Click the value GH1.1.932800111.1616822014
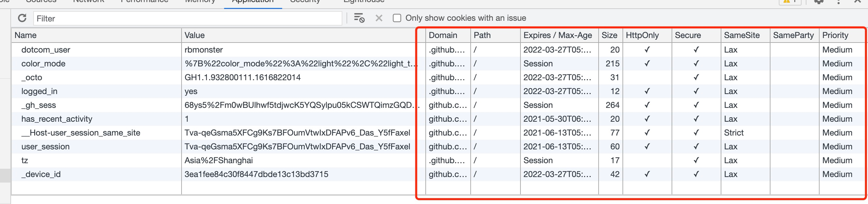This screenshot has width=868, height=204. (242, 77)
